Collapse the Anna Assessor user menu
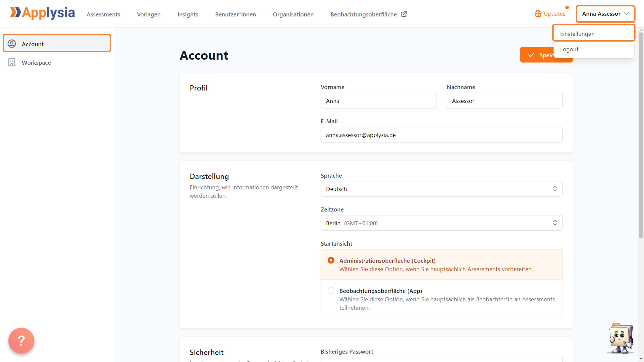This screenshot has width=644, height=362. tap(605, 14)
